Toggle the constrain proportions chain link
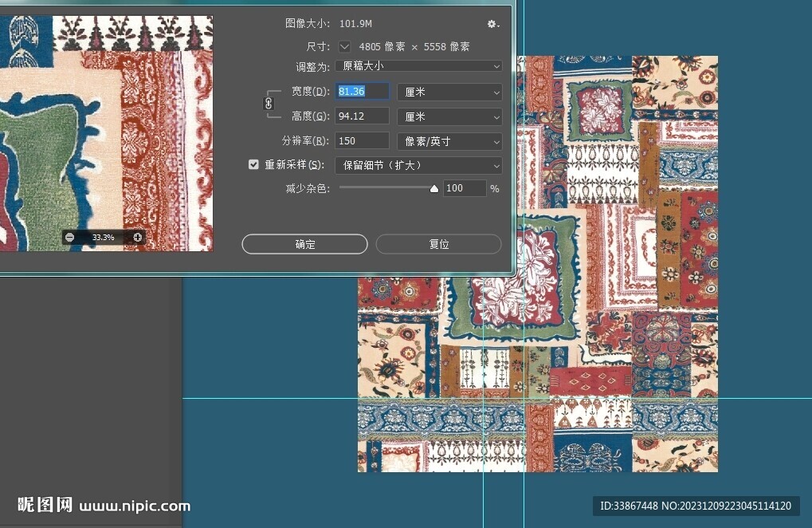The width and height of the screenshot is (812, 528). click(x=269, y=104)
